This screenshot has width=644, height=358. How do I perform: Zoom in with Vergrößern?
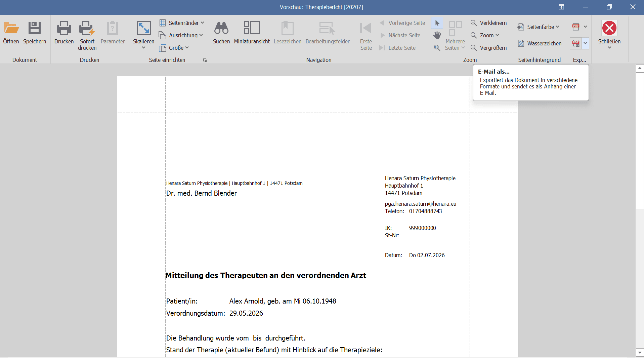coord(489,48)
